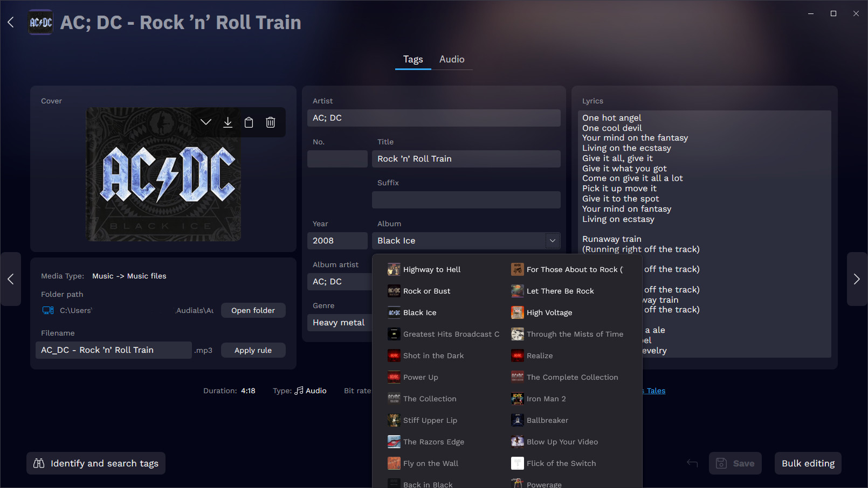Image resolution: width=868 pixels, height=488 pixels.
Task: Click the Artist field containing AC; DC
Action: [434, 118]
